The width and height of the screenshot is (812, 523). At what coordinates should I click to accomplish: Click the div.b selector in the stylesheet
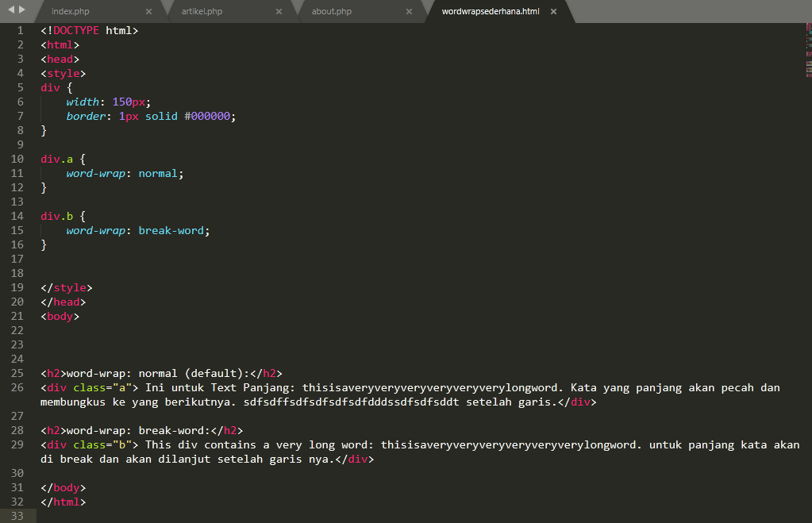click(52, 216)
